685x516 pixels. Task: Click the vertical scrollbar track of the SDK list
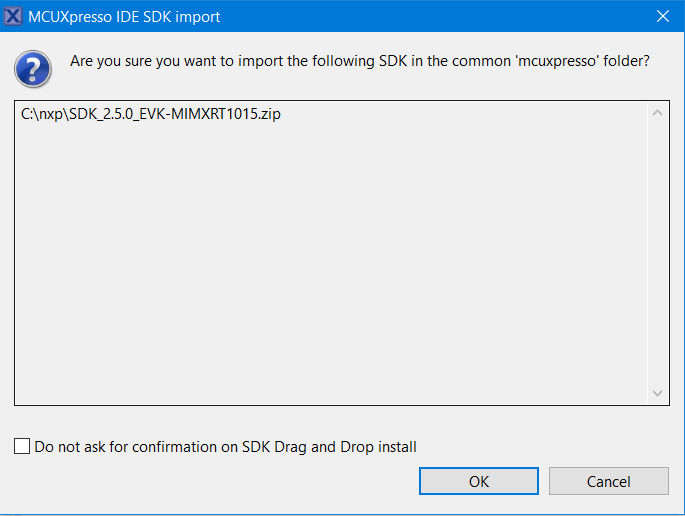coord(657,250)
